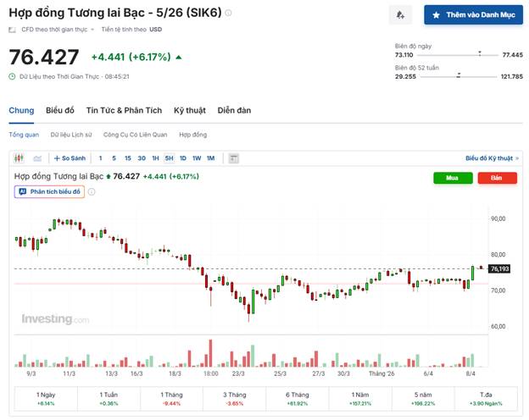
Task: Click the clock icon beside real-time data
Action: coord(12,76)
